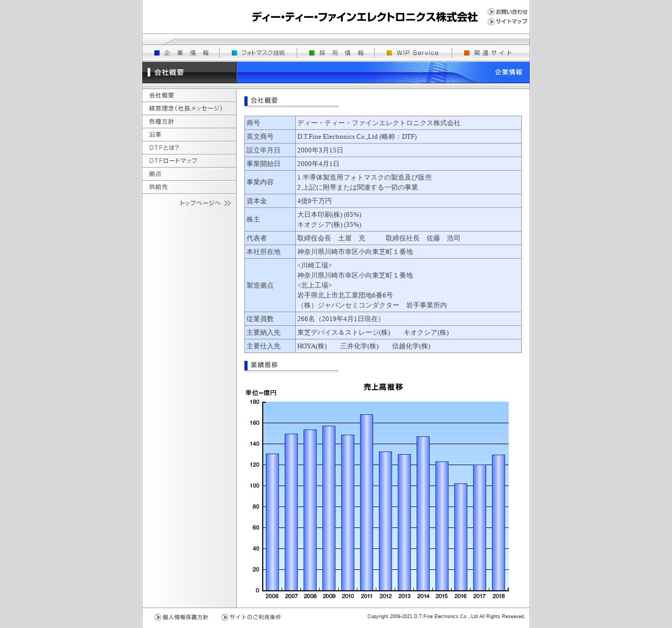Click the D.T.Fine Electronics Co.,Ltd cell

(x=408, y=137)
